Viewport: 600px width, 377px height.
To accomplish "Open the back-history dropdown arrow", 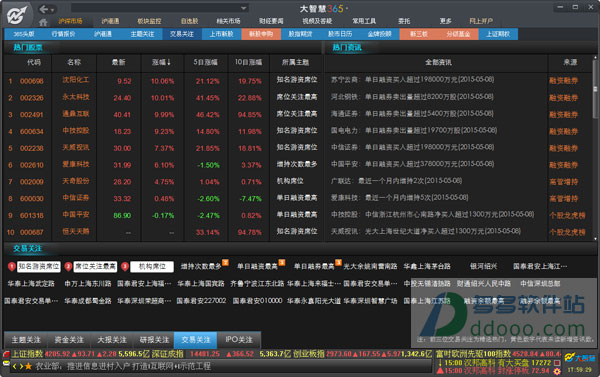I will coord(53,9).
